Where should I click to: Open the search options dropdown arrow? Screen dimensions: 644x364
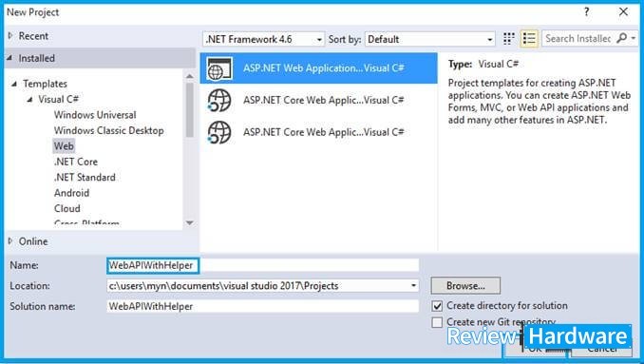pyautogui.click(x=634, y=38)
